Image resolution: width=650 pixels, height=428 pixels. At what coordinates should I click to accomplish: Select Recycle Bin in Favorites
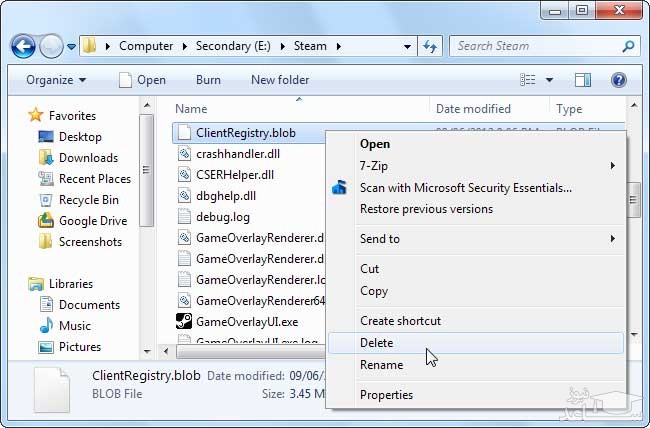pos(79,199)
